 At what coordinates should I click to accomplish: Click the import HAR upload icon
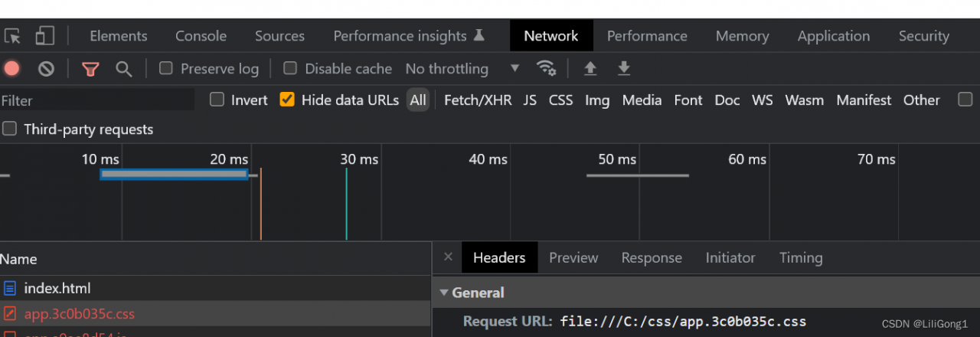[590, 68]
